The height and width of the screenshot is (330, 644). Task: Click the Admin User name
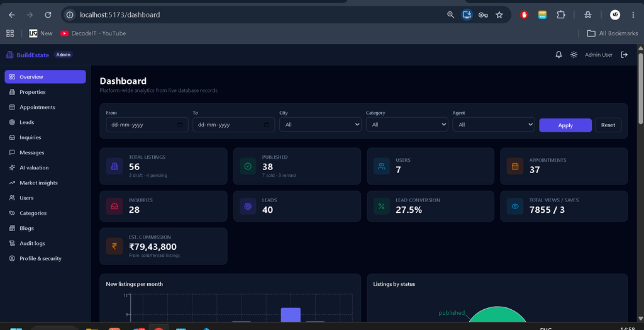pos(599,55)
